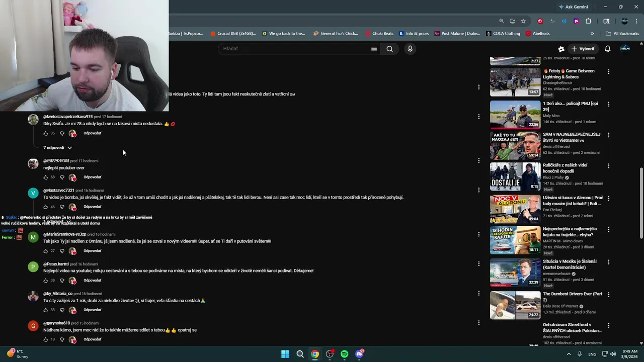The height and width of the screenshot is (362, 644).
Task: Like the comment by @garynoha610
Action: pos(46,339)
